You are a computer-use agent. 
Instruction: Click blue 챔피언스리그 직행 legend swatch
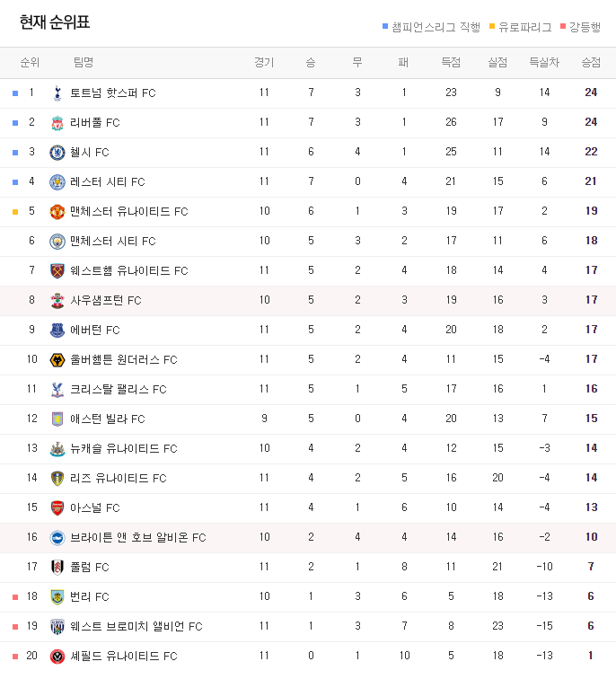(385, 27)
